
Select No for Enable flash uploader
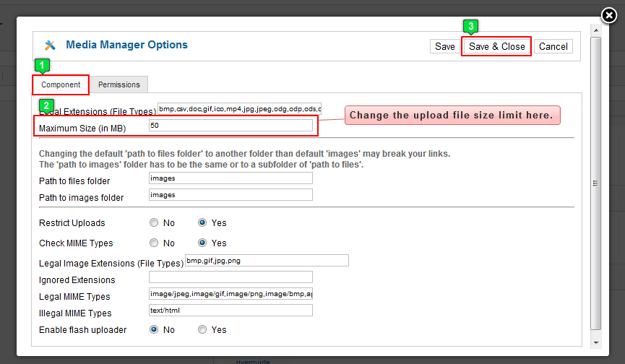pos(154,330)
